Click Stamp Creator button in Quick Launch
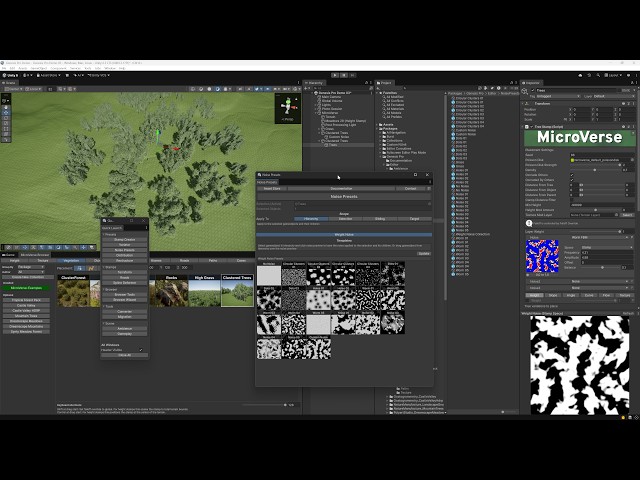 click(124, 240)
